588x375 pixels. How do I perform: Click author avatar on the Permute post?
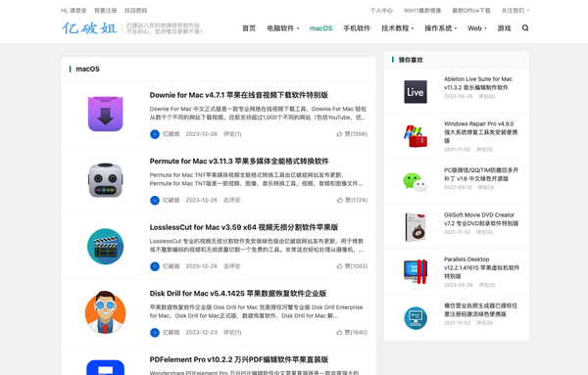pyautogui.click(x=155, y=201)
